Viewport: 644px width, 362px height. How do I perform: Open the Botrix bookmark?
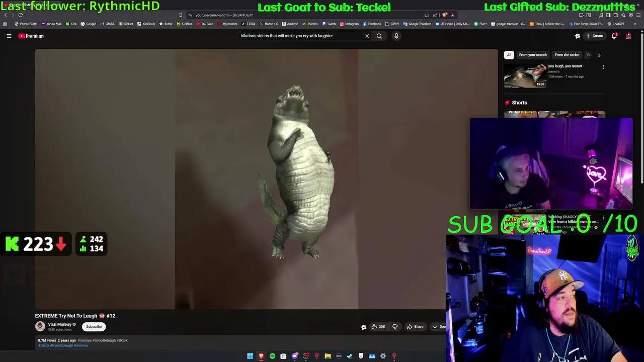click(166, 24)
